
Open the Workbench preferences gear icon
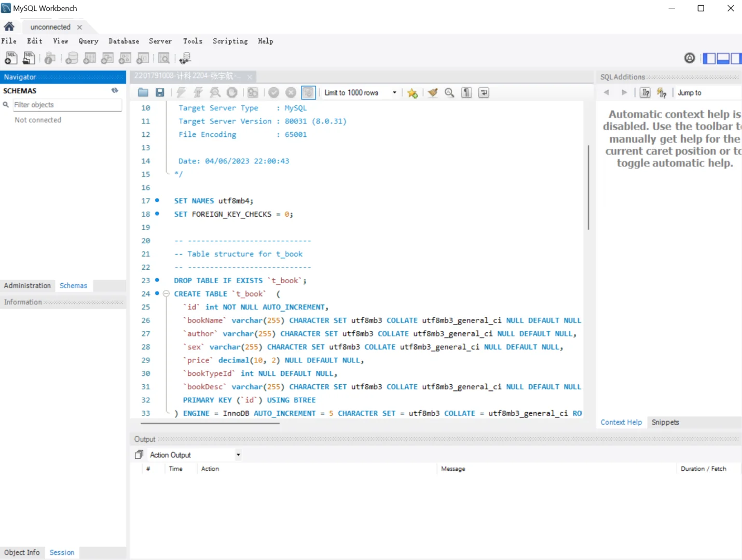coord(690,58)
